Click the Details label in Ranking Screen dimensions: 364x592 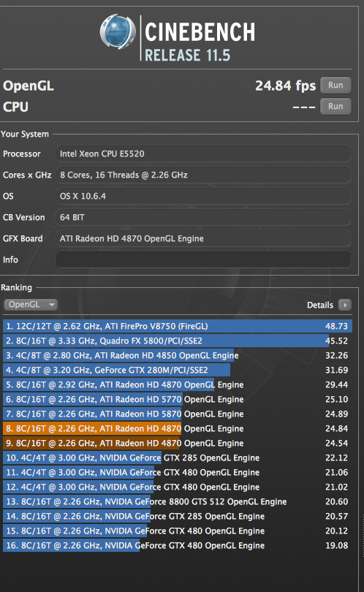coord(320,305)
